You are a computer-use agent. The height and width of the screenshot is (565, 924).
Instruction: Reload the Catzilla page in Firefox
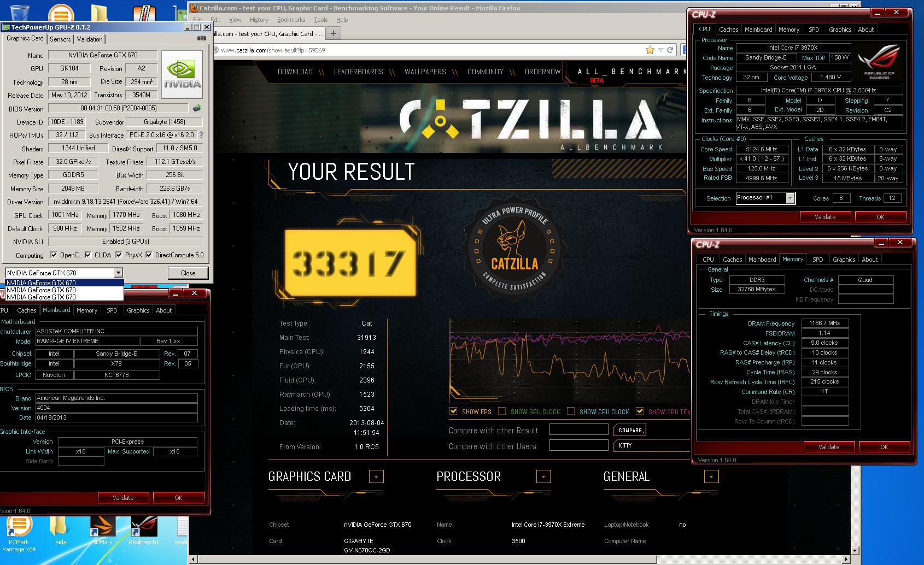point(670,50)
